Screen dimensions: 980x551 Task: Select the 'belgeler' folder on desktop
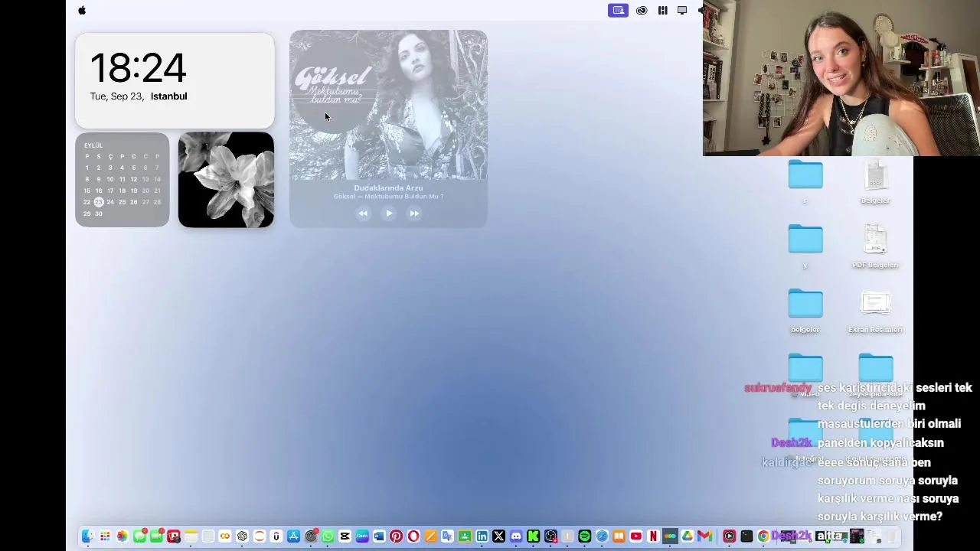click(x=805, y=310)
